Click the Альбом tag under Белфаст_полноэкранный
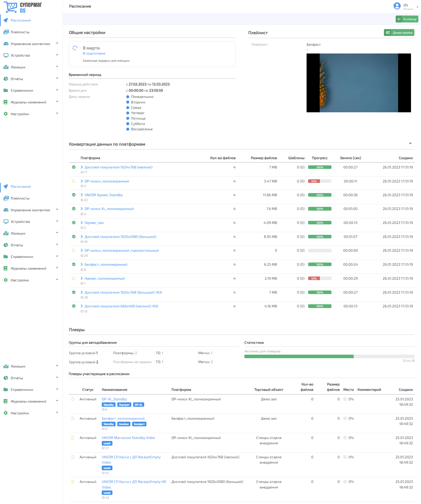This screenshot has width=421, height=504. point(124,424)
